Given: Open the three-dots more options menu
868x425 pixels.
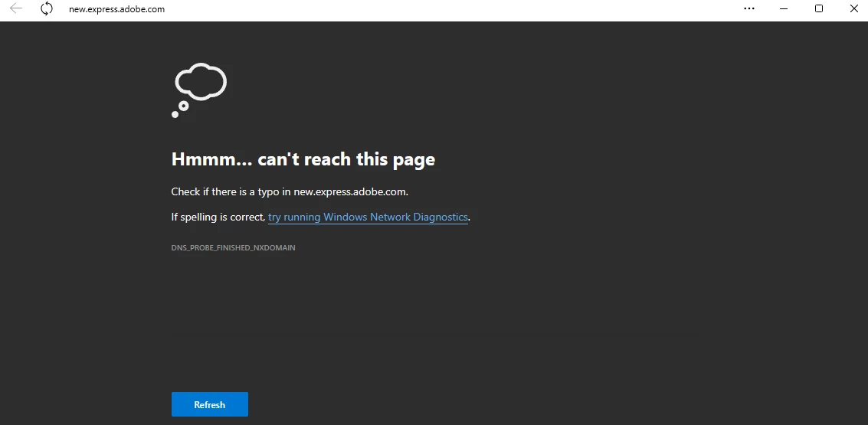Looking at the screenshot, I should [749, 8].
